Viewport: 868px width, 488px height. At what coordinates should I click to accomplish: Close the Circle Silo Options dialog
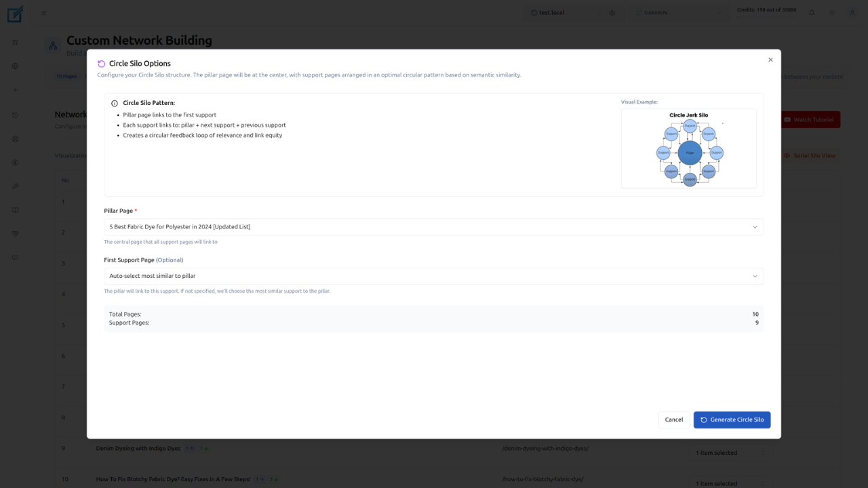coord(770,60)
